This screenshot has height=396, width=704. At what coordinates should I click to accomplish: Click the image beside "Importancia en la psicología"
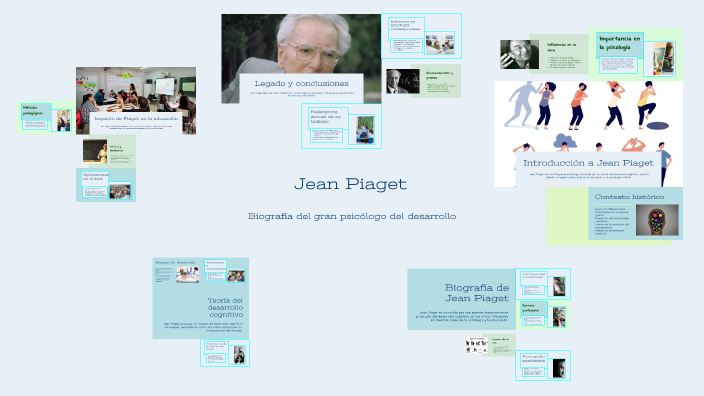tap(663, 59)
